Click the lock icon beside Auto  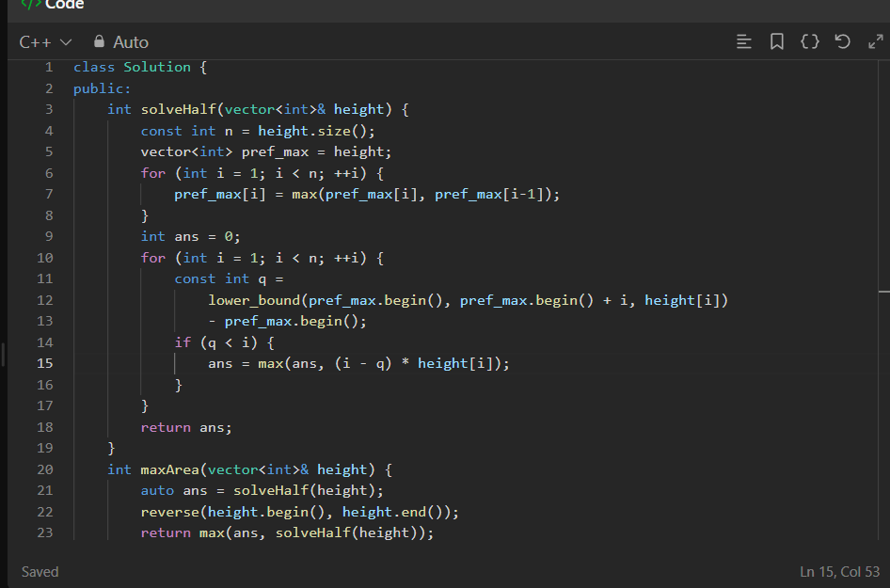[x=99, y=41]
